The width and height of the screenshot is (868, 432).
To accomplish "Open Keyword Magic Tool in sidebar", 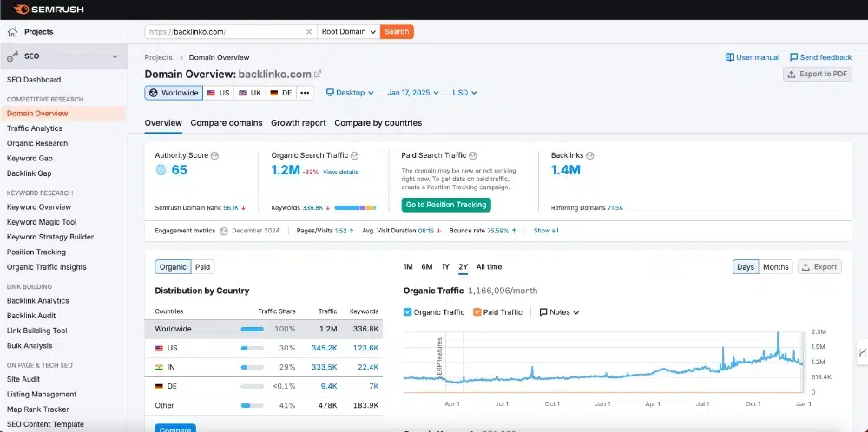I will tap(42, 222).
